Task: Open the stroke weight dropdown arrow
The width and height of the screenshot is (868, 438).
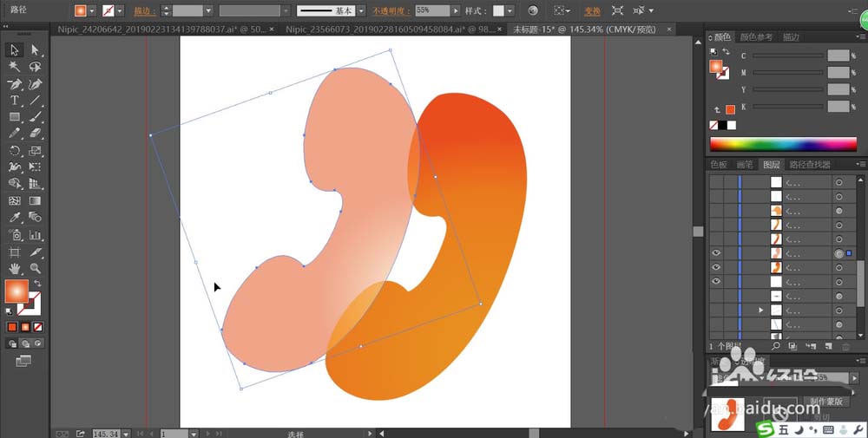Action: (208, 10)
